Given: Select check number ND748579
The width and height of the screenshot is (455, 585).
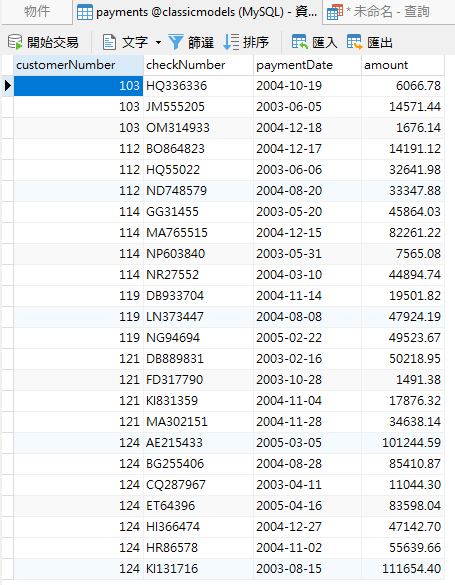Looking at the screenshot, I should 198,191.
